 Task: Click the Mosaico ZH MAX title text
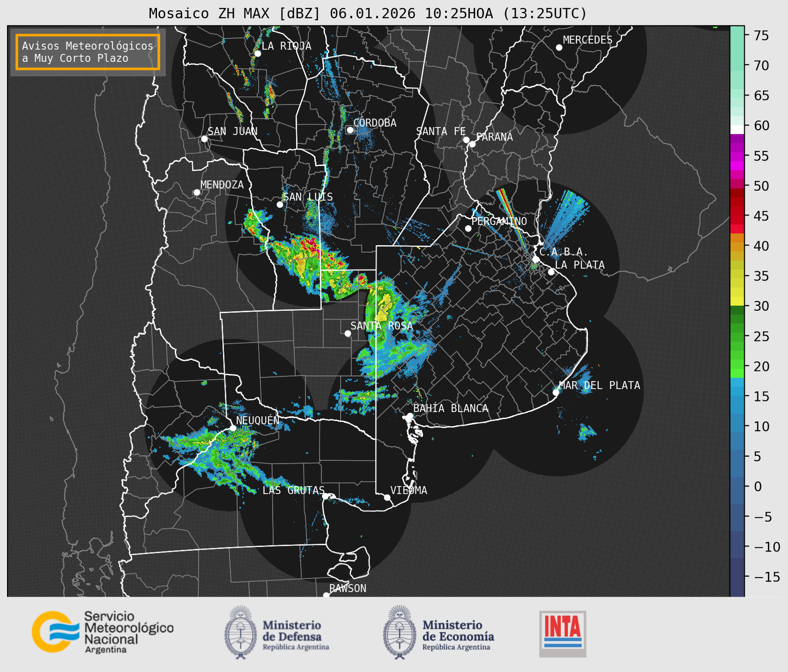(x=367, y=13)
